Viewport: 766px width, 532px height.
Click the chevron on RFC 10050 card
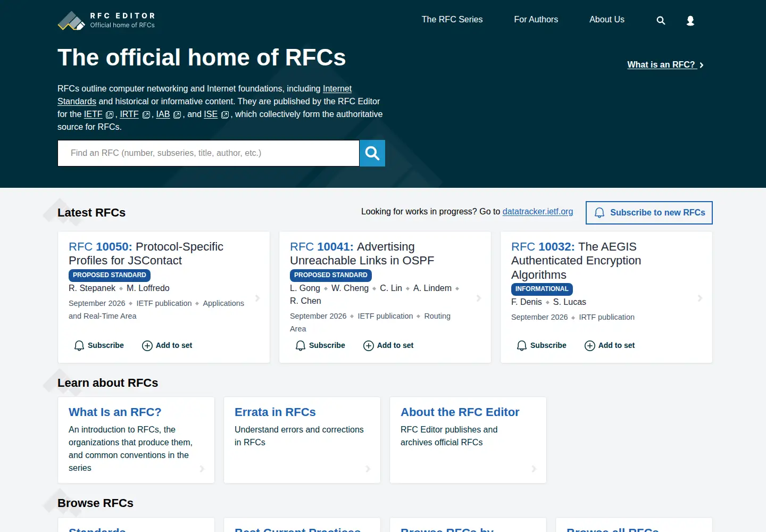click(257, 298)
